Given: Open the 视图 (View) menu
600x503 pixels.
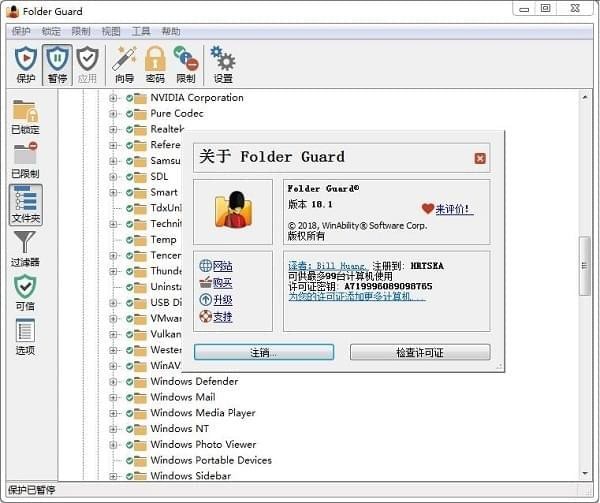Looking at the screenshot, I should pos(111,31).
